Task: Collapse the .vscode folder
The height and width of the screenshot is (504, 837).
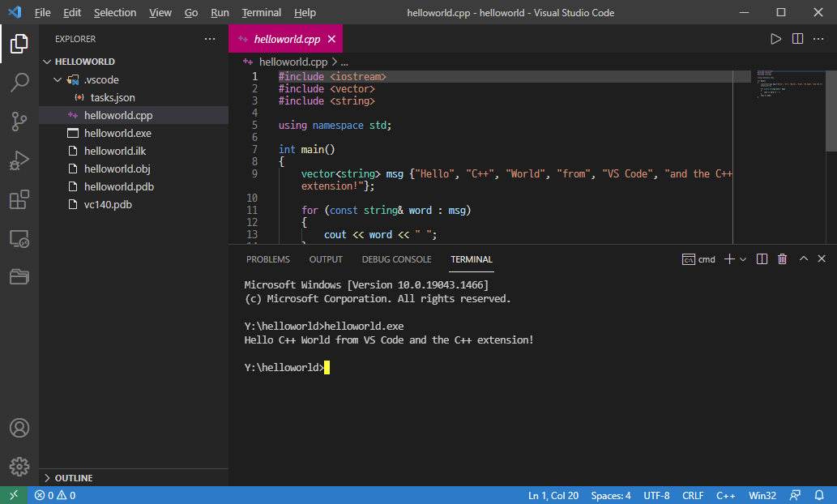Action: 58,79
